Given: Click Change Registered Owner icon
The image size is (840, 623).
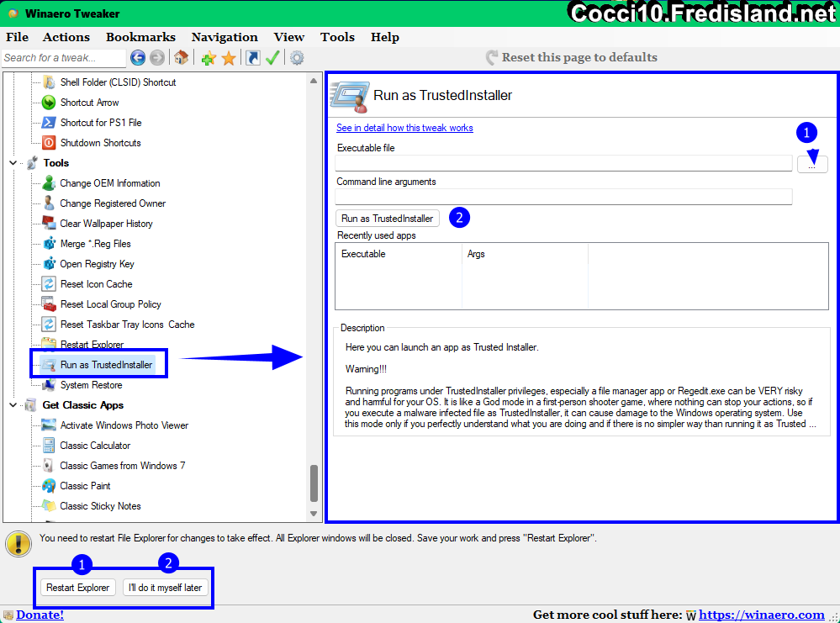Looking at the screenshot, I should point(49,203).
